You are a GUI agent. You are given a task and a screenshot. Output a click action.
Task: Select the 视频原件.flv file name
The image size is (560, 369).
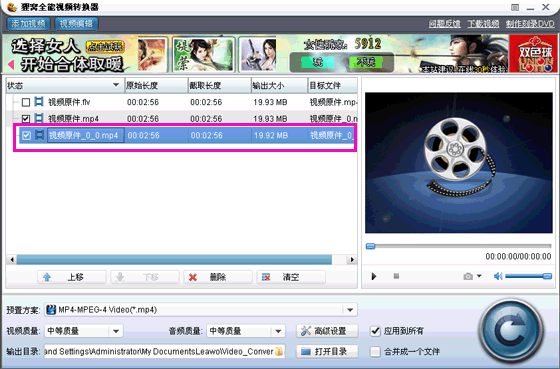[x=69, y=103]
